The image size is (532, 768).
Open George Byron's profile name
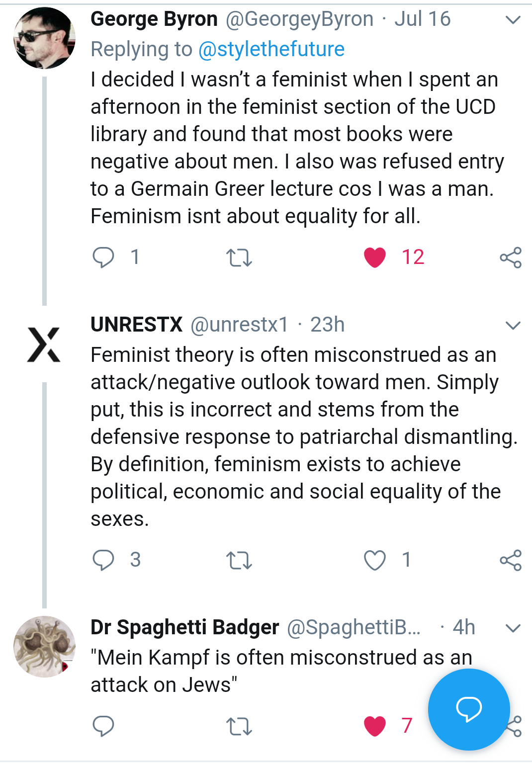point(154,19)
